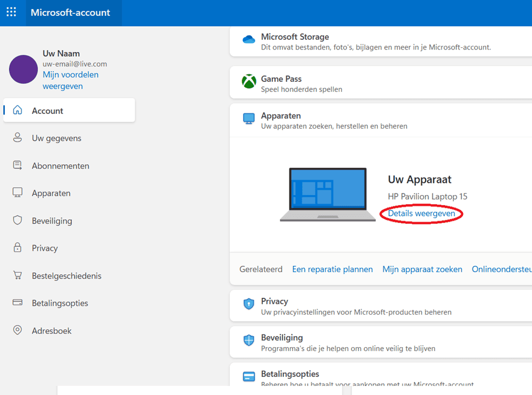This screenshot has width=532, height=395.
Task: Click the Abonnementen subscriptions icon
Action: click(x=18, y=165)
